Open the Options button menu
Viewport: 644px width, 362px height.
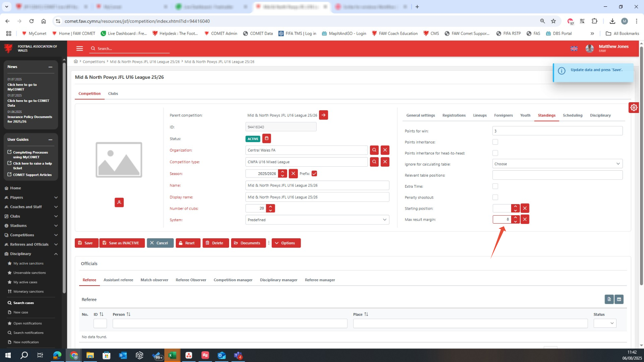click(286, 243)
